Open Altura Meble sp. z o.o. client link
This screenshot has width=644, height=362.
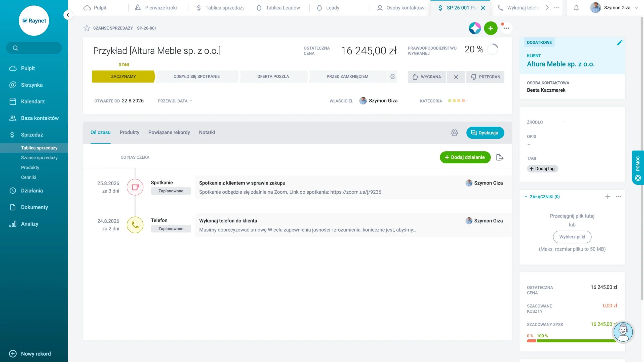coord(560,64)
